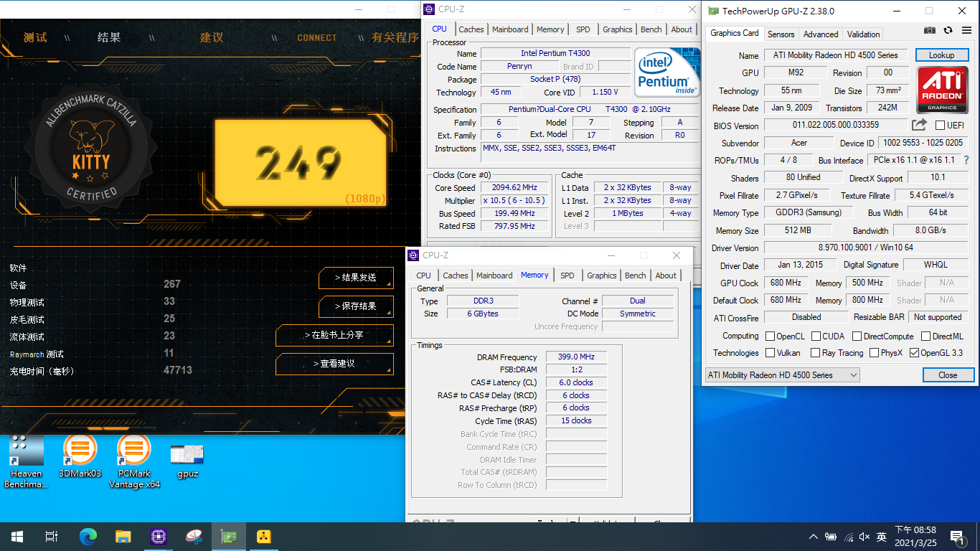
Task: Select the PCMark Vantage x64 desktop icon
Action: (x=134, y=461)
